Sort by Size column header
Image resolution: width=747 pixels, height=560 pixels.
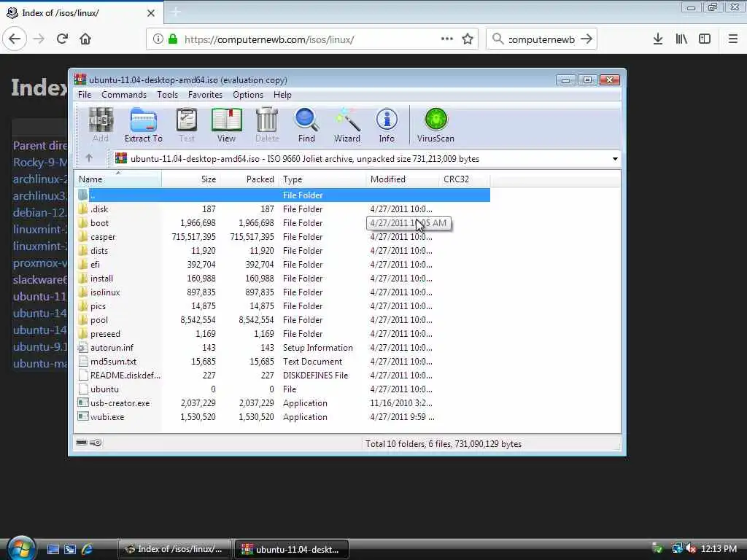tap(190, 179)
